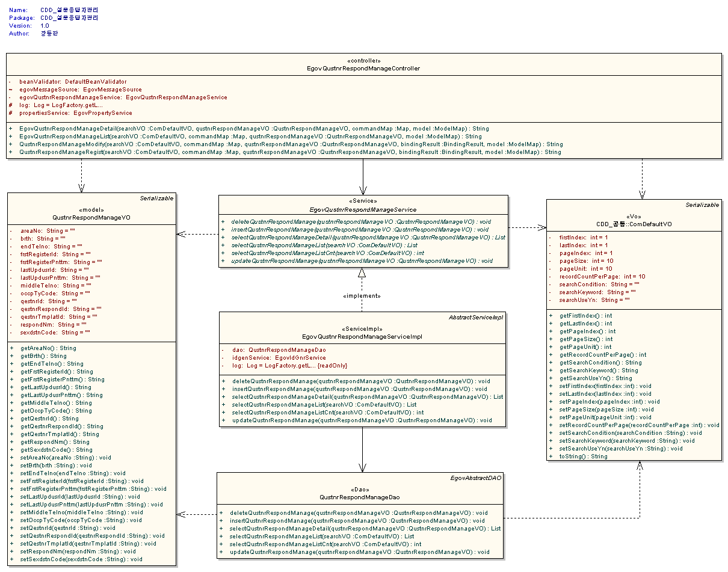Click the tilde marker beside egovMessageSource

pos(10,90)
